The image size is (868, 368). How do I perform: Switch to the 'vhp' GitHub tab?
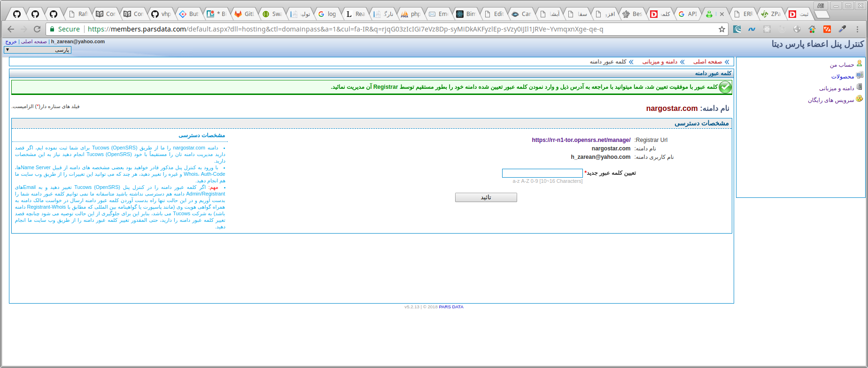coord(161,14)
